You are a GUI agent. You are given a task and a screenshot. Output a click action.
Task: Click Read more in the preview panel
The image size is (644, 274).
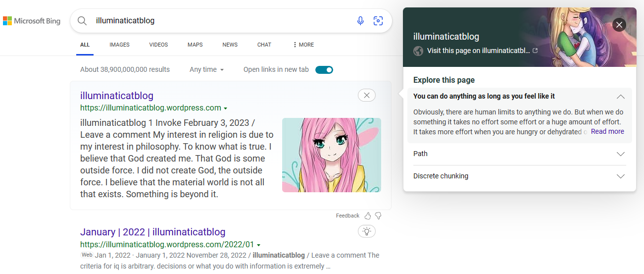pos(607,132)
